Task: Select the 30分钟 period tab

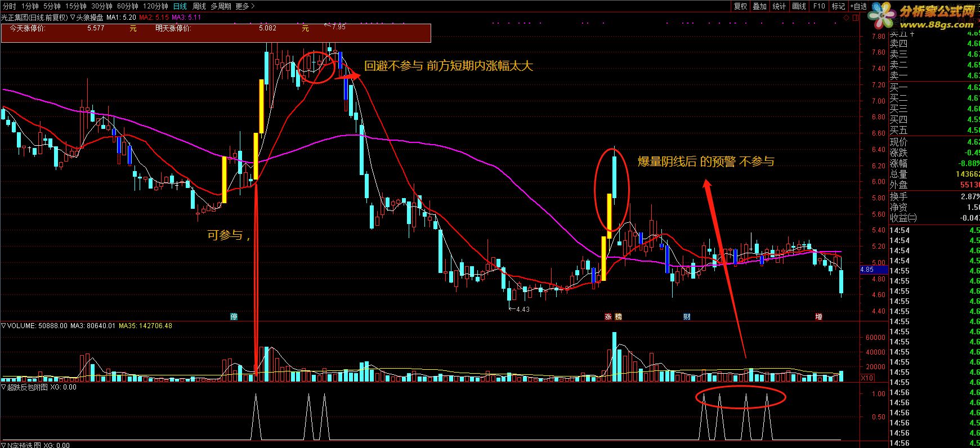Action: point(102,6)
